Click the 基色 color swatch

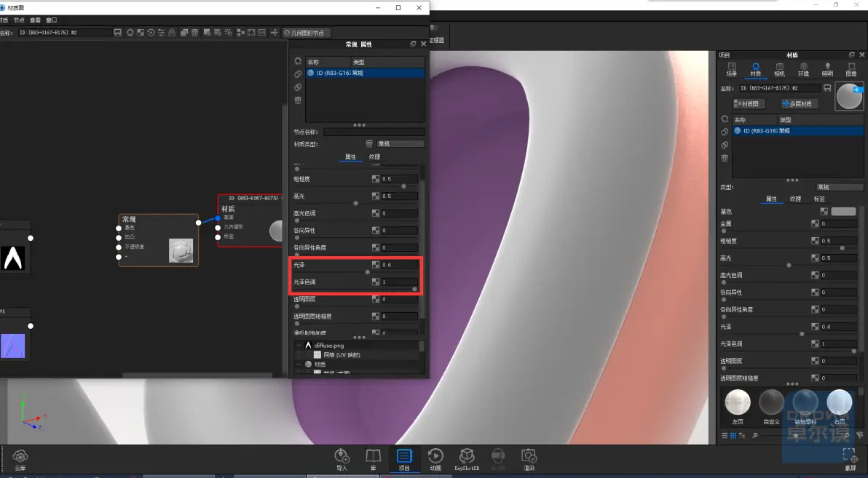(x=844, y=211)
